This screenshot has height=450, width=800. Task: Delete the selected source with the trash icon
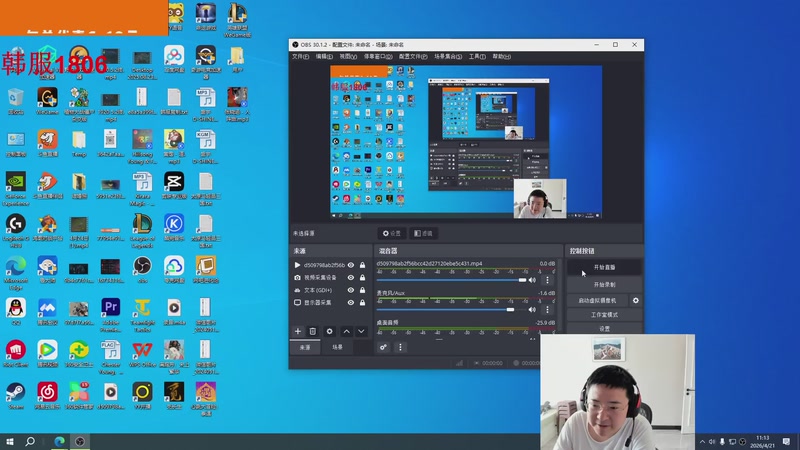[x=313, y=331]
